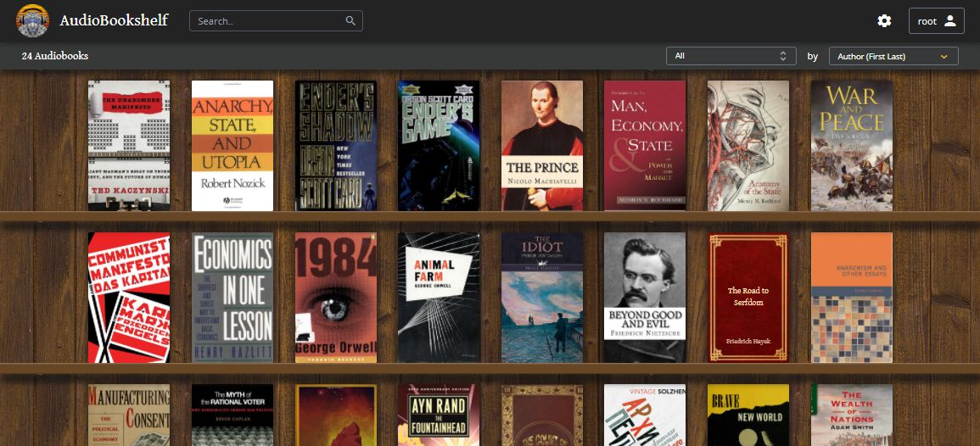Click the user profile icon beside root
Image resolution: width=980 pixels, height=446 pixels.
[949, 21]
